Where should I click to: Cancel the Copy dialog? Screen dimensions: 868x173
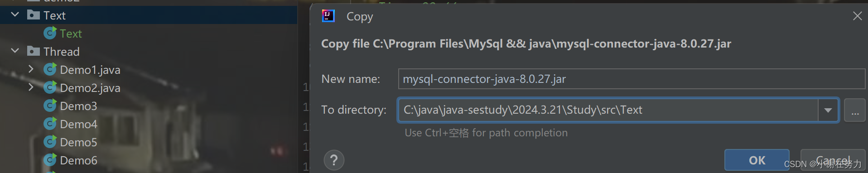click(x=833, y=160)
